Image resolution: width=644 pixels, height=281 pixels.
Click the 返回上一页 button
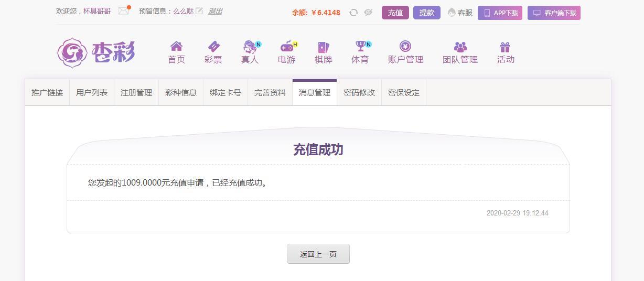pos(318,254)
